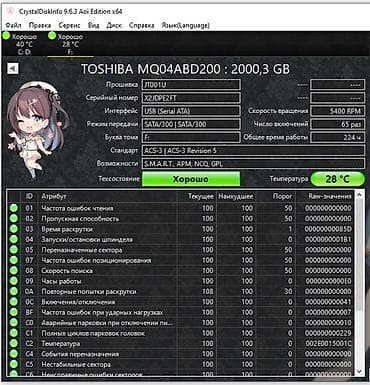Open the Сервис menu
This screenshot has height=385, width=370.
click(x=69, y=25)
